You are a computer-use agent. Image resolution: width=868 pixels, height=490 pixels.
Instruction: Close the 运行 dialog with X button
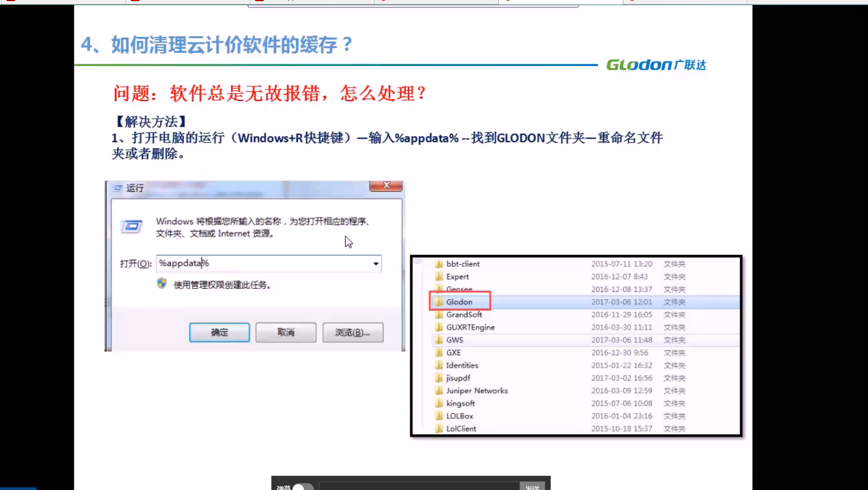pyautogui.click(x=386, y=186)
